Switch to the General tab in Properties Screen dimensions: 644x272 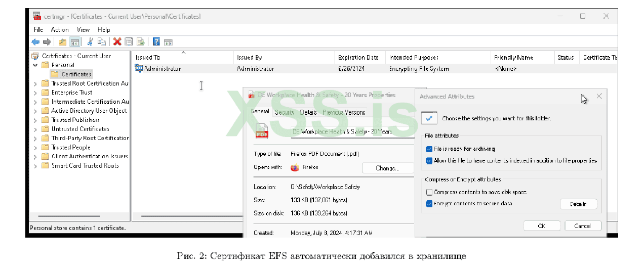coord(260,112)
